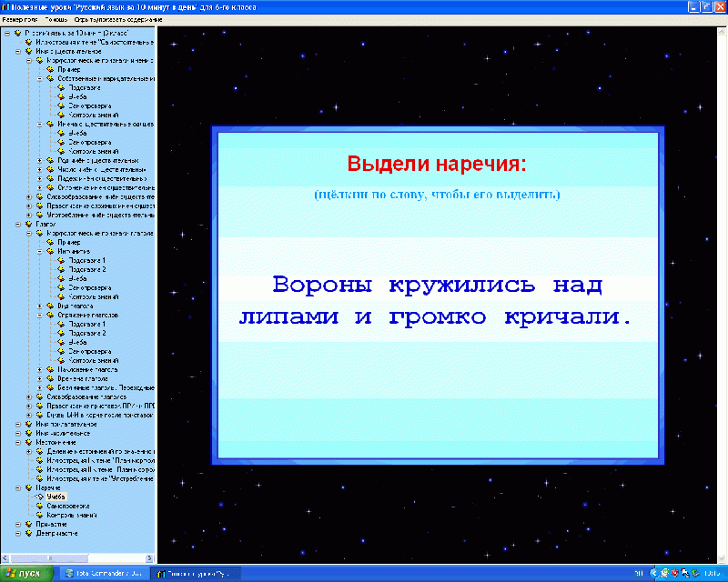Expand 'Вид глагола' node
The width and height of the screenshot is (728, 582).
pyautogui.click(x=40, y=306)
